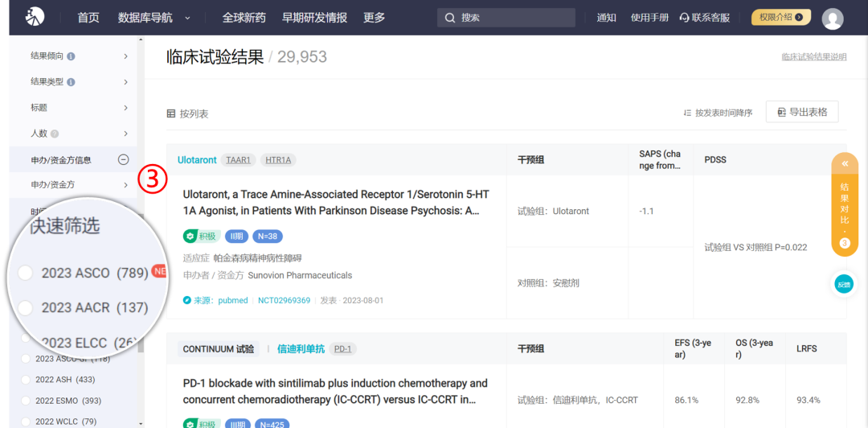Screen dimensions: 868x428
Task: Click info icon next to 结果类型
Action: tap(72, 82)
